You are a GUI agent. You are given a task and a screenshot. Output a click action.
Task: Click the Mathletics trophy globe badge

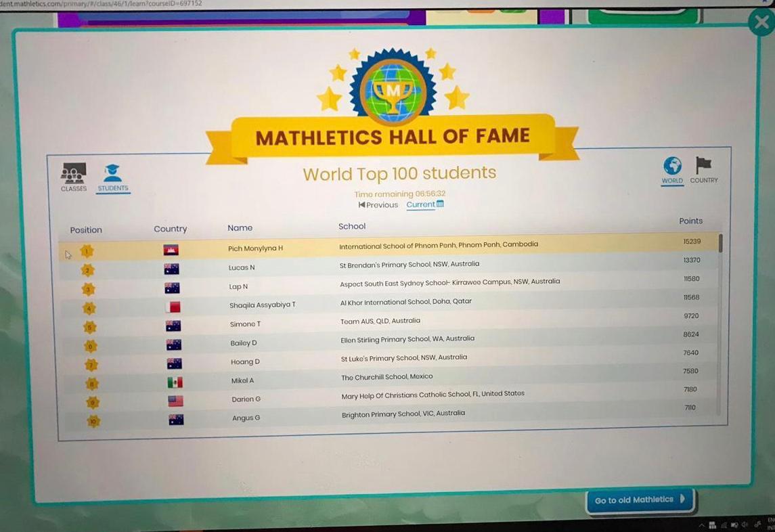(x=393, y=89)
